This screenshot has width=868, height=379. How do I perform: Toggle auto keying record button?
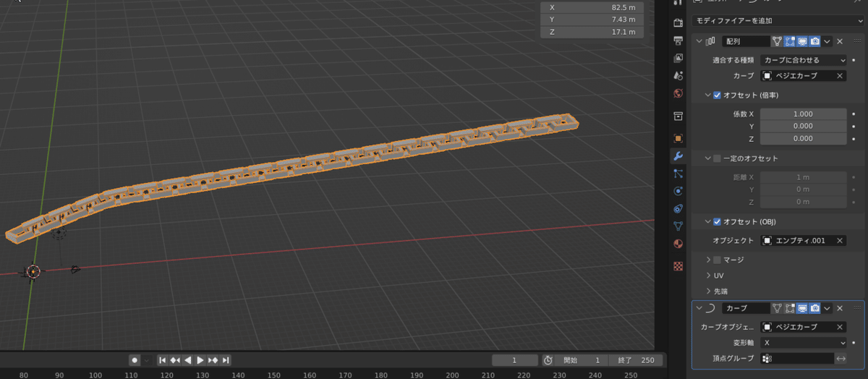point(135,359)
